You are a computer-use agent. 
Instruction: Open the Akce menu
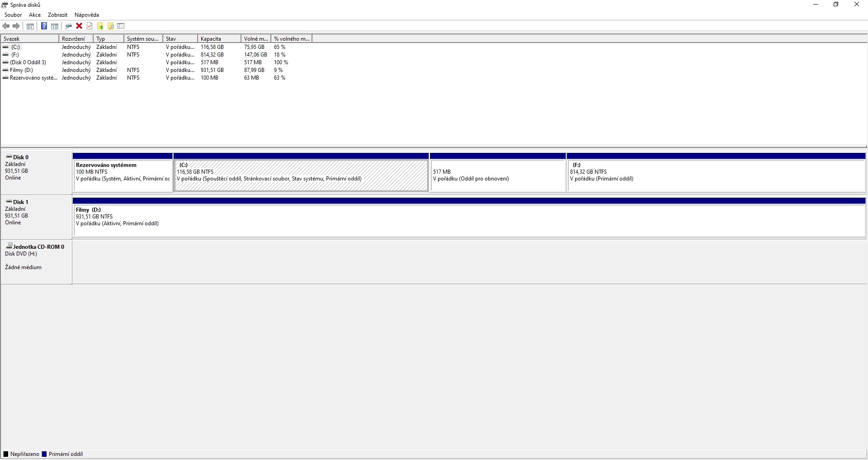pos(35,15)
